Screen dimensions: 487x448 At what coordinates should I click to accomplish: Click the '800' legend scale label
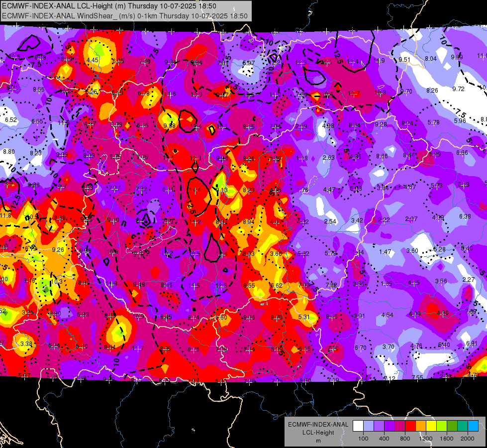[x=405, y=439]
